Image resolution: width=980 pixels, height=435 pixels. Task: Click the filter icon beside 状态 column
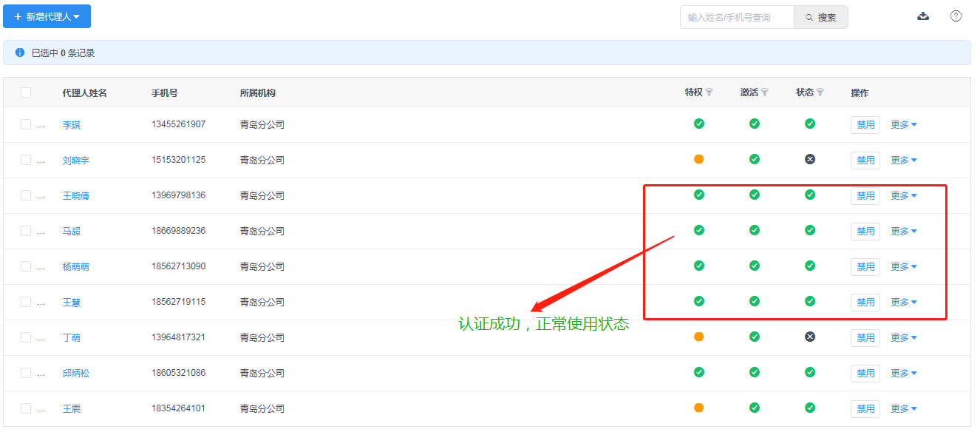[x=820, y=92]
